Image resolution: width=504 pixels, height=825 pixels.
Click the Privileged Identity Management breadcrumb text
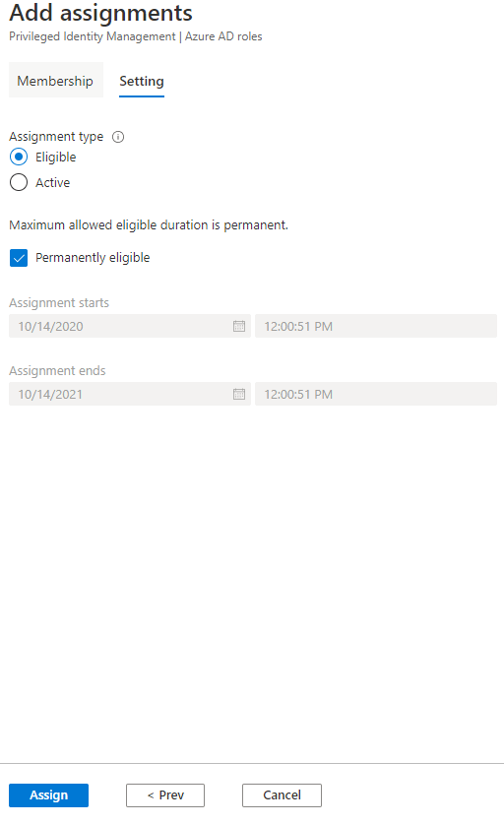click(93, 36)
